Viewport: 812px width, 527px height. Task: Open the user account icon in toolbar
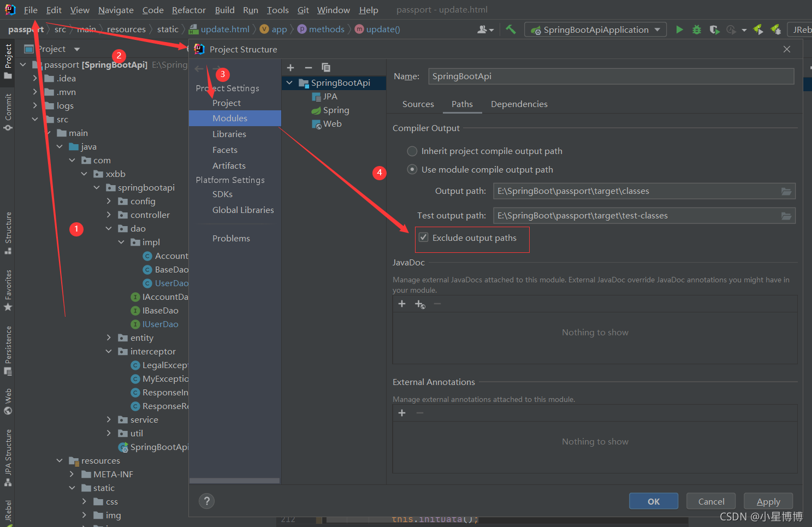pos(485,29)
